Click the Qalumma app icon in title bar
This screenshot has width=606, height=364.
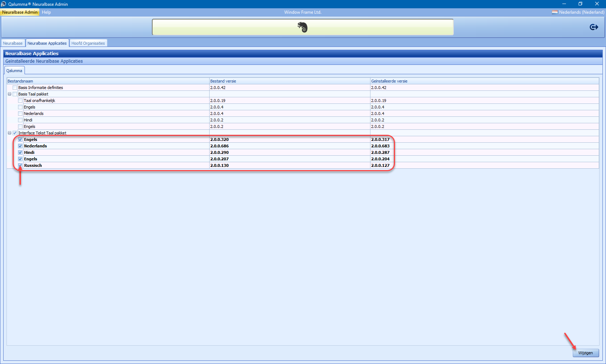click(4, 4)
